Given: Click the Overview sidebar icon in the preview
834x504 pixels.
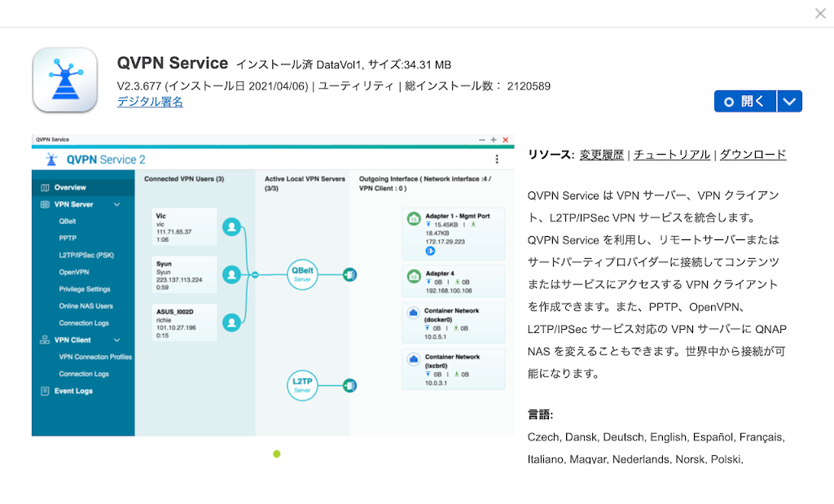Looking at the screenshot, I should tap(45, 187).
